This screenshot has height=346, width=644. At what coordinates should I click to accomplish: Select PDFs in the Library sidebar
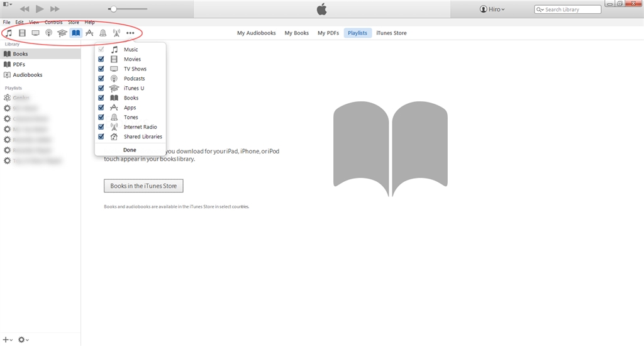point(40,64)
